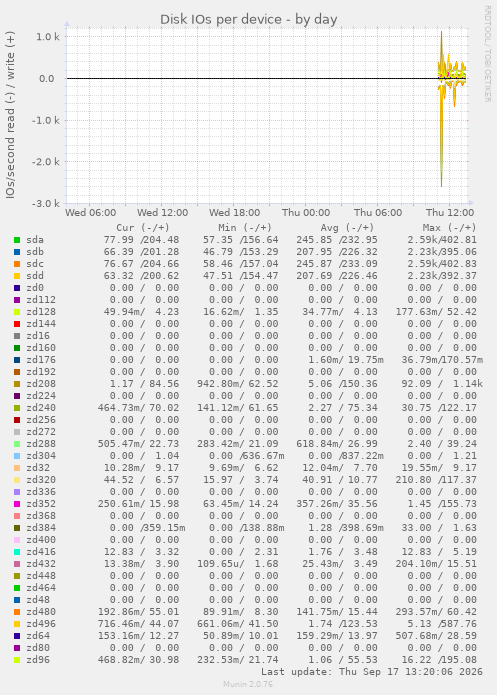
Task: Select the 'Avg (-/+)' column header
Action: click(347, 227)
